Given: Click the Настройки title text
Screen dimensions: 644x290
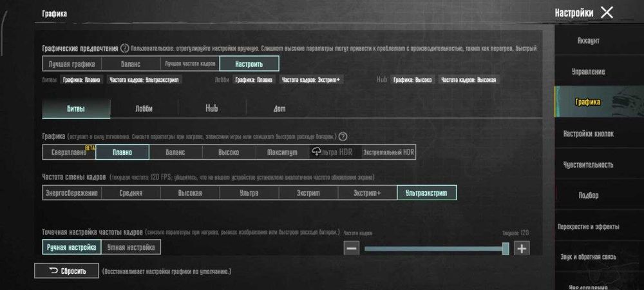Looking at the screenshot, I should [x=574, y=13].
